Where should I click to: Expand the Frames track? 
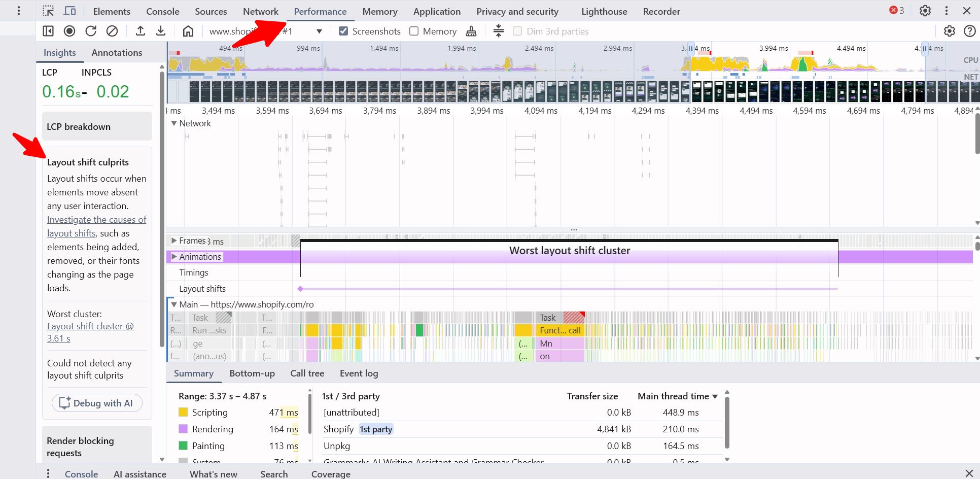click(174, 241)
